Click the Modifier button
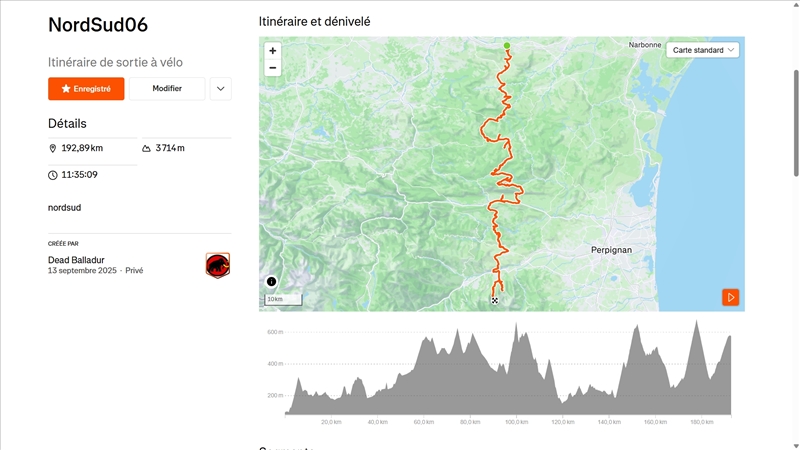 (167, 89)
